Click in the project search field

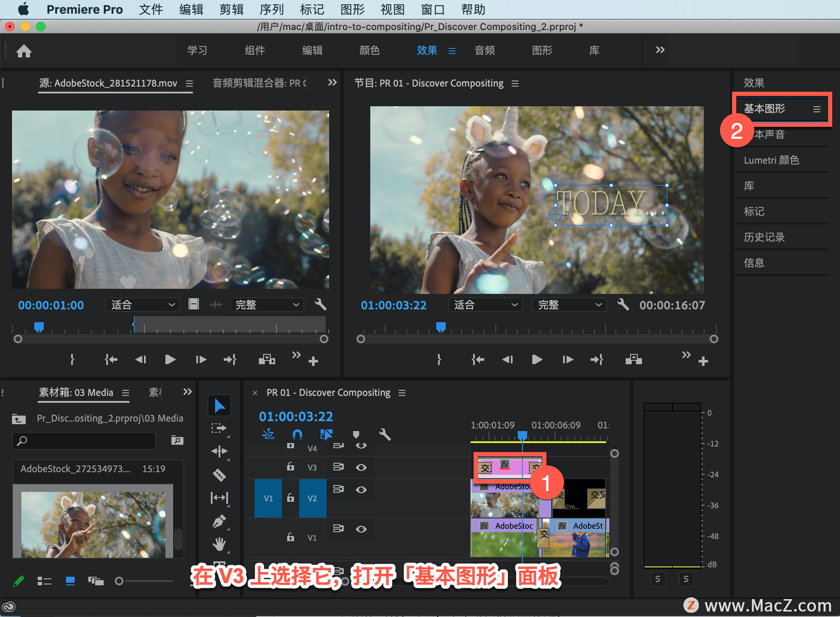point(84,440)
